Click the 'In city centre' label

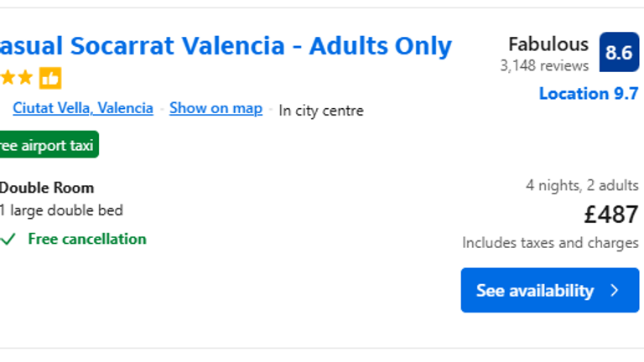click(321, 110)
